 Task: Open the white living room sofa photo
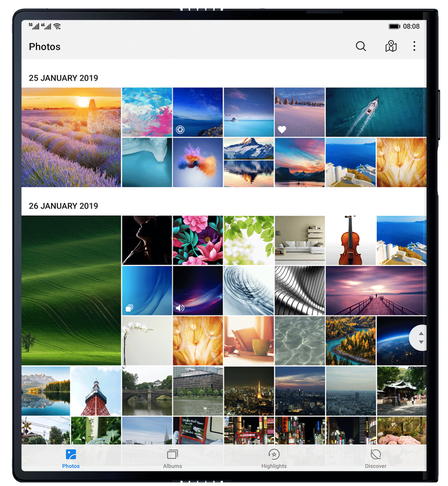[x=299, y=240]
